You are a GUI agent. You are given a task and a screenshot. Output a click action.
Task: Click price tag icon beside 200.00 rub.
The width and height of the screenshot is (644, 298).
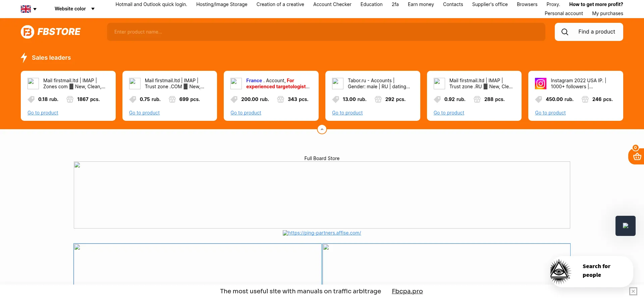click(x=234, y=99)
